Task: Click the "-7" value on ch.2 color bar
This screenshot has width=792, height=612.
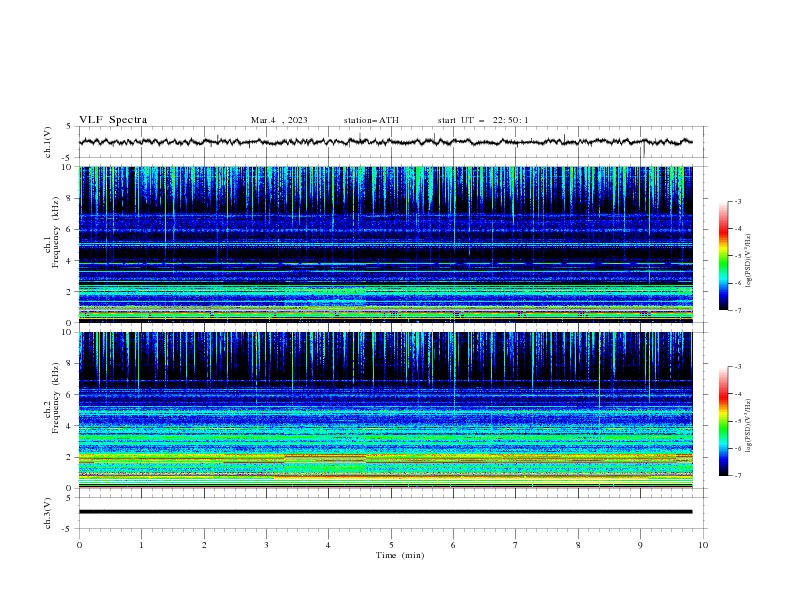Action: tap(737, 476)
